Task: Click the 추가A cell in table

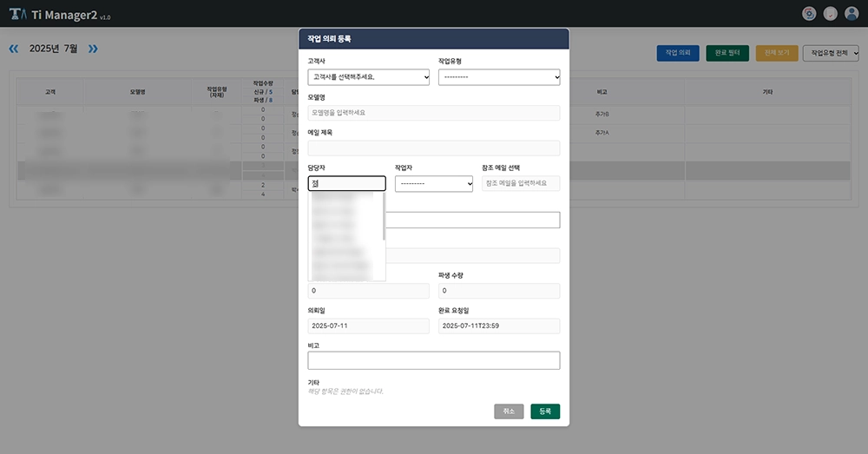Action: click(602, 133)
